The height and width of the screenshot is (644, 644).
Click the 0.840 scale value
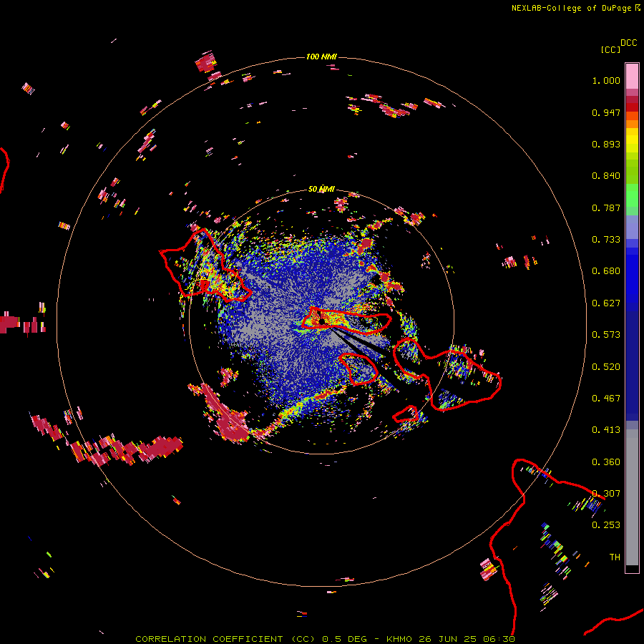point(606,176)
